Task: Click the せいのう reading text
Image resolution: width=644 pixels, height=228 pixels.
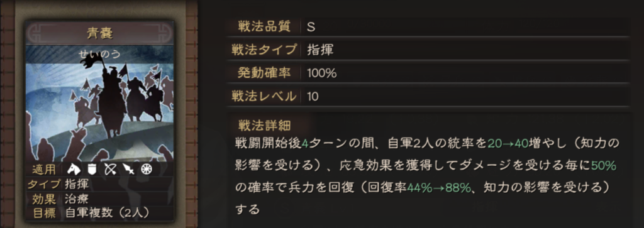Action: coord(99,54)
